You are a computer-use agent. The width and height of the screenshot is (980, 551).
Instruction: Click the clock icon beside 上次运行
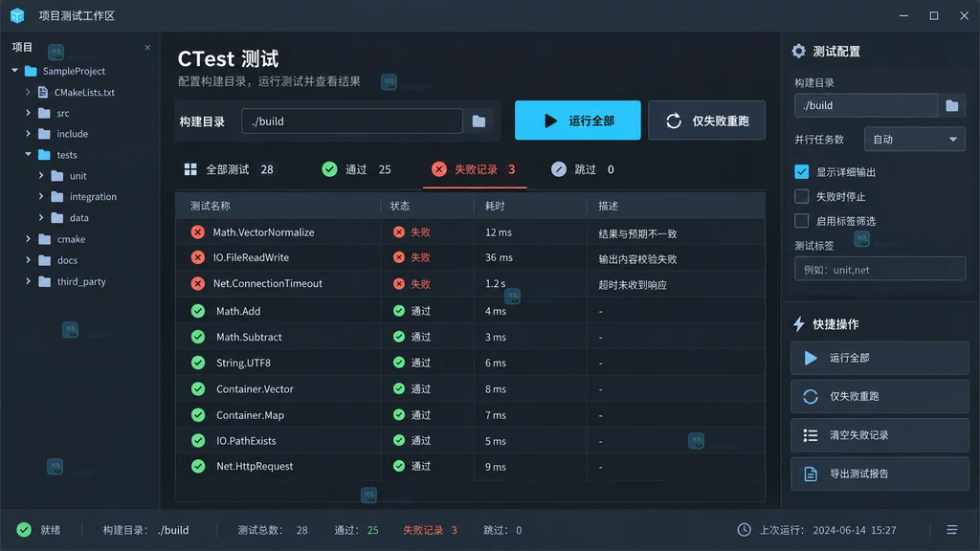coord(744,530)
